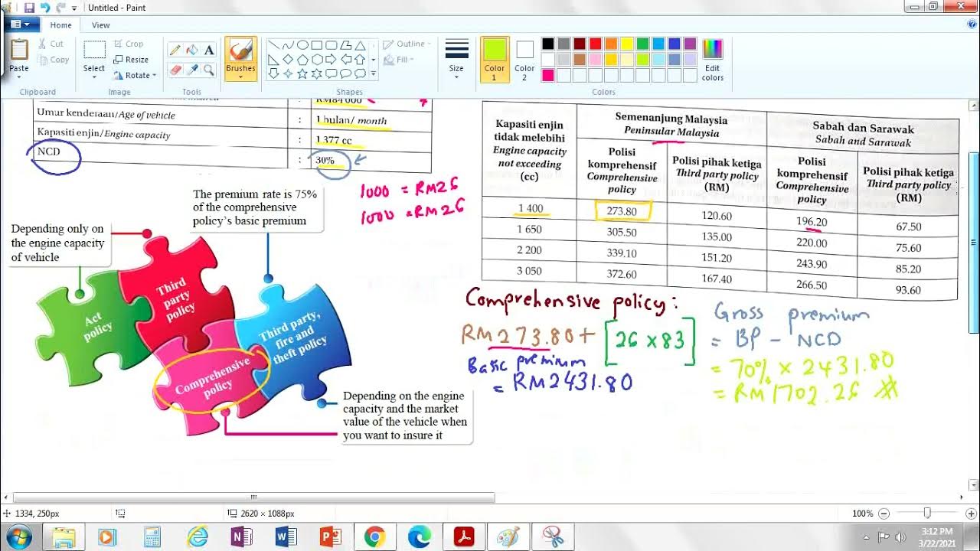The width and height of the screenshot is (980, 551).
Task: Select the Eraser tool
Action: pyautogui.click(x=175, y=70)
